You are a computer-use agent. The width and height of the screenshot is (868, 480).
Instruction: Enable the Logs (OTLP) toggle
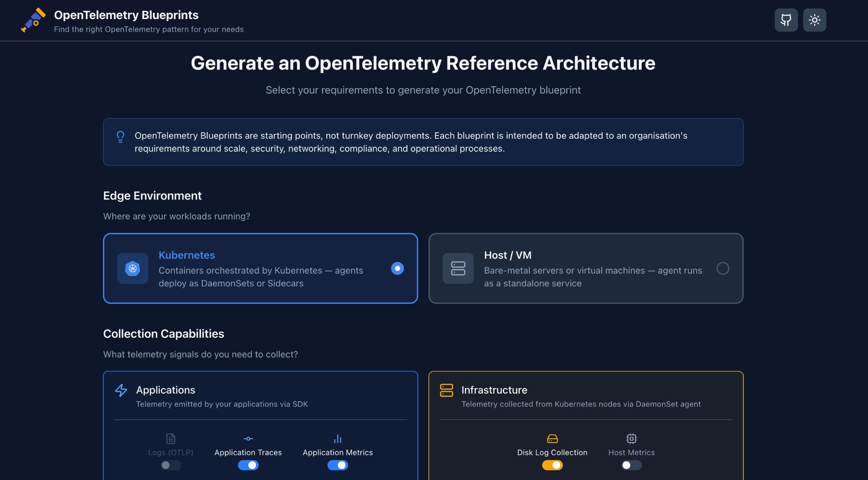tap(171, 465)
